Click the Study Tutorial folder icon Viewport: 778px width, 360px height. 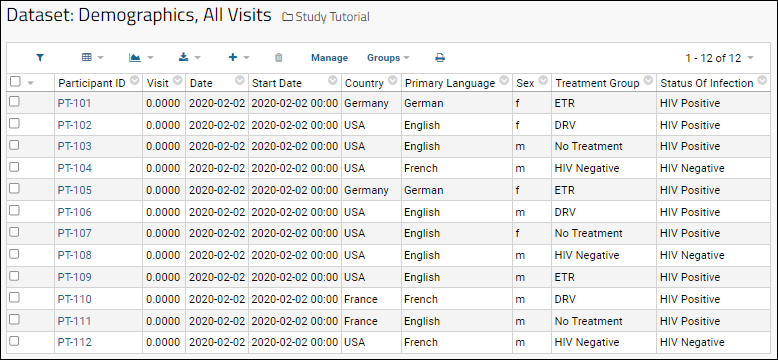pyautogui.click(x=287, y=17)
